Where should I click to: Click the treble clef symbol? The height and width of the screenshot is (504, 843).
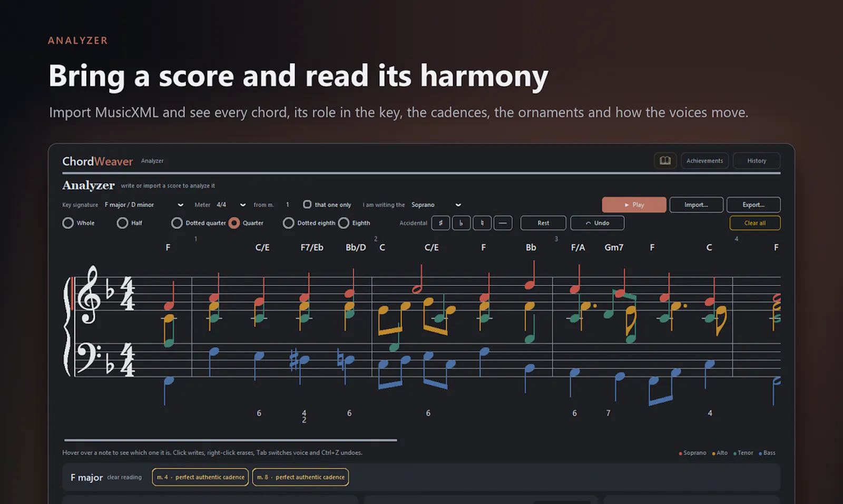(89, 294)
